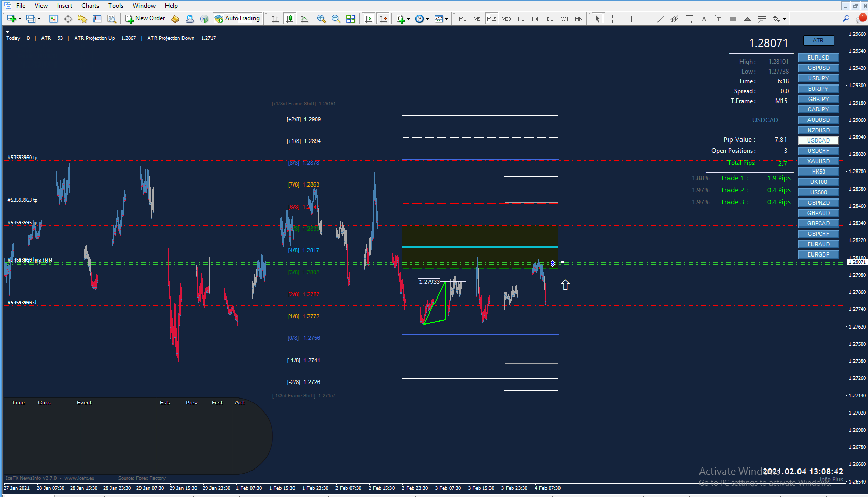Click the New Order button

(x=145, y=19)
